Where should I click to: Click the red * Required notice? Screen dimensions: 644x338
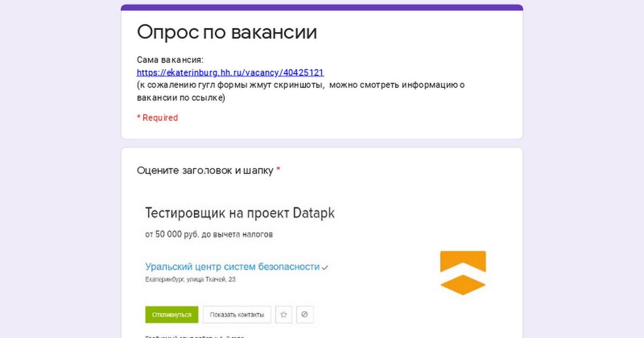(x=157, y=117)
